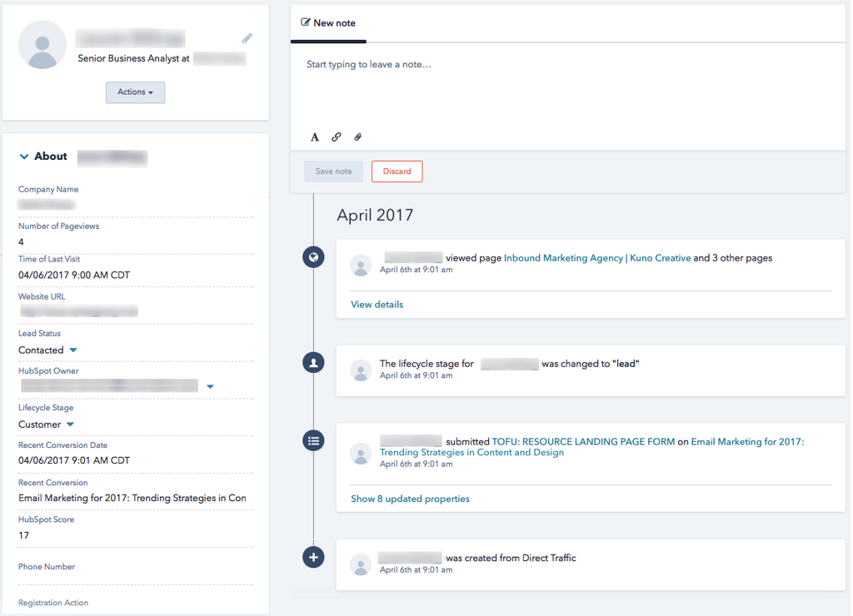Click Show 8 updated properties link

[x=410, y=499]
